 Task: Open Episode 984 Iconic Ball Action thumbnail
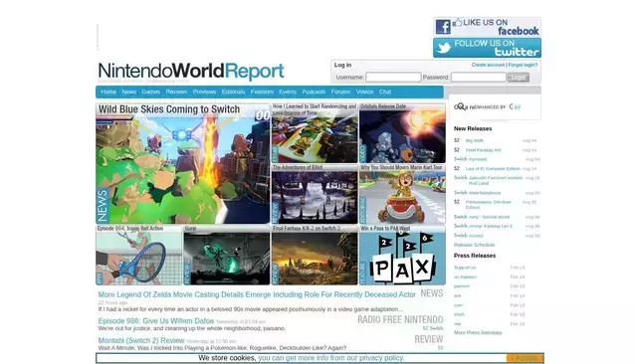(x=139, y=256)
